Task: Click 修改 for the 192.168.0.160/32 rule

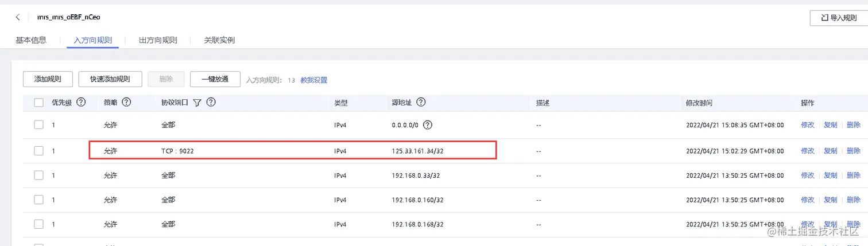Action: click(x=808, y=200)
